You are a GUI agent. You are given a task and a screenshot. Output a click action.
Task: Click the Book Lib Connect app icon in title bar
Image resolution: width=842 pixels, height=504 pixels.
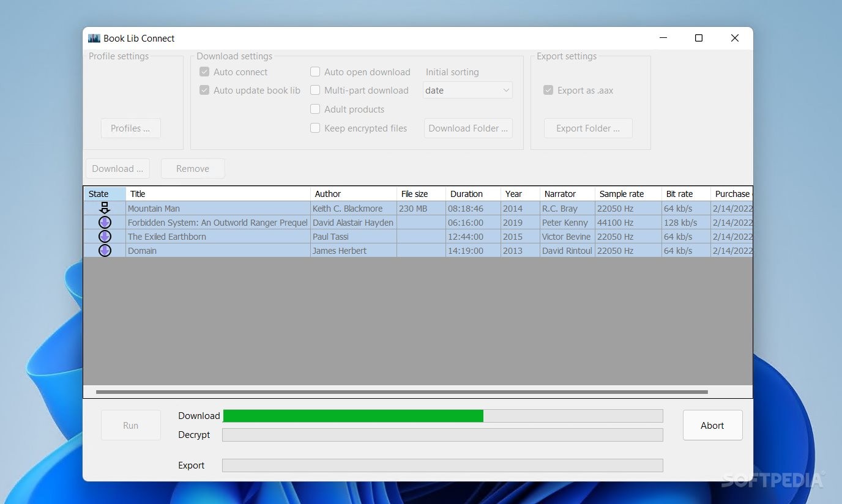pyautogui.click(x=94, y=38)
